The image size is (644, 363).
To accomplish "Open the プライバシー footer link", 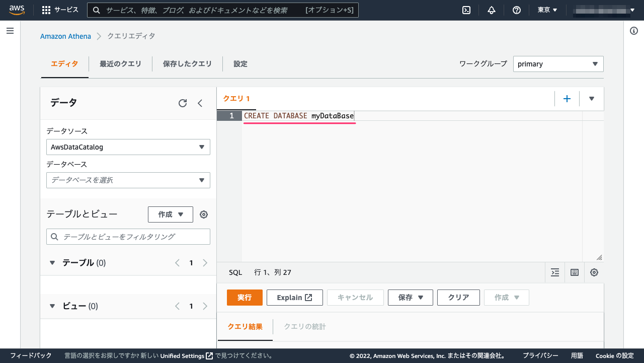I will (540, 356).
